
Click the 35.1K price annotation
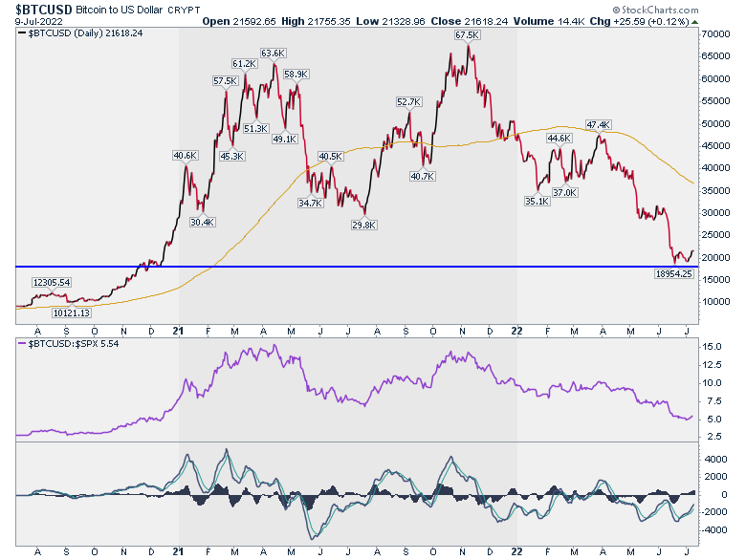[538, 201]
